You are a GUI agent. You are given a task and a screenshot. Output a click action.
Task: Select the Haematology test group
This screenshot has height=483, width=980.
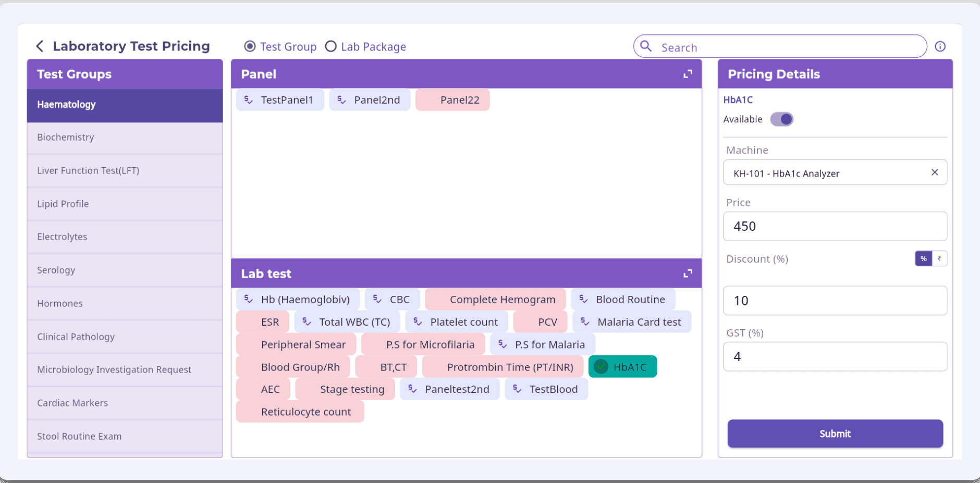[125, 105]
